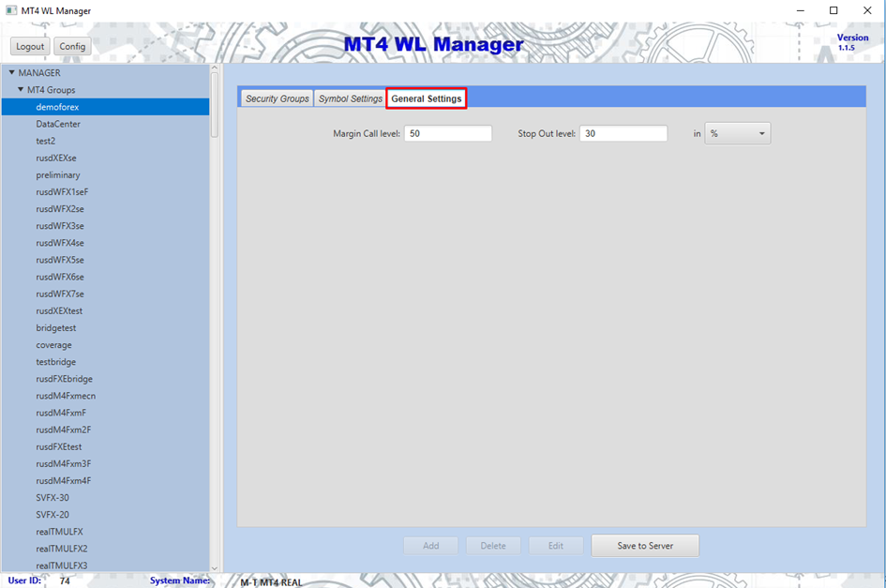Select the rusdFXEtest group
This screenshot has height=588, width=886.
tap(105, 446)
